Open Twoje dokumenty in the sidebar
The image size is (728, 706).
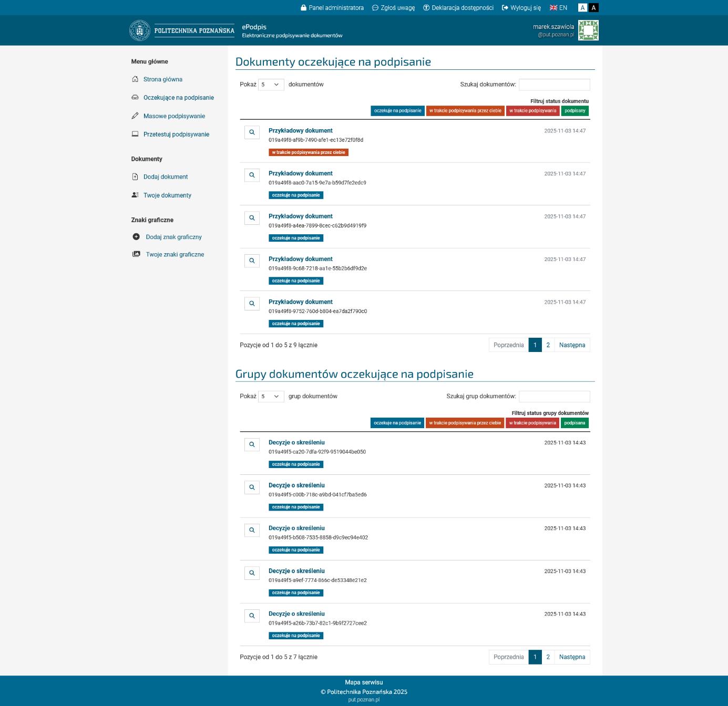[167, 195]
